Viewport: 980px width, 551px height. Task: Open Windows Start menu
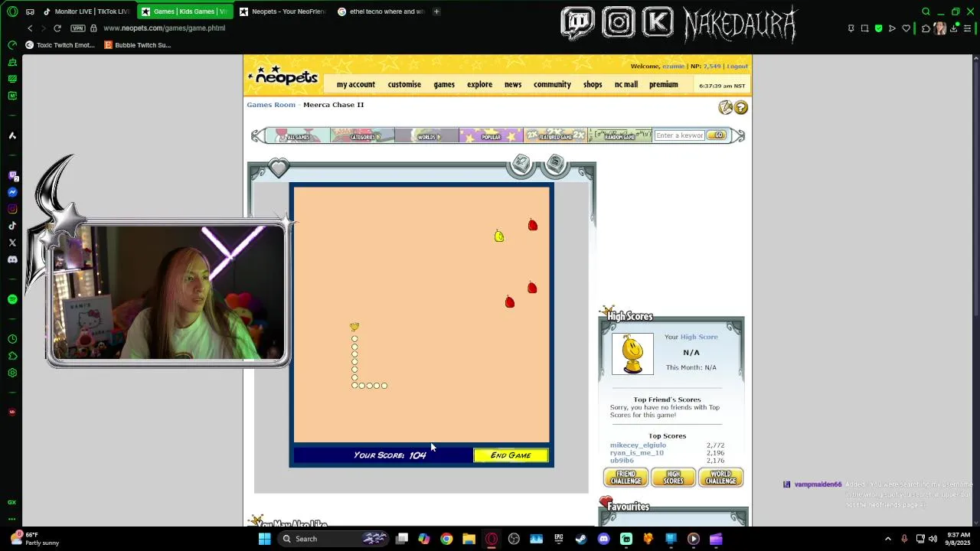tap(264, 539)
